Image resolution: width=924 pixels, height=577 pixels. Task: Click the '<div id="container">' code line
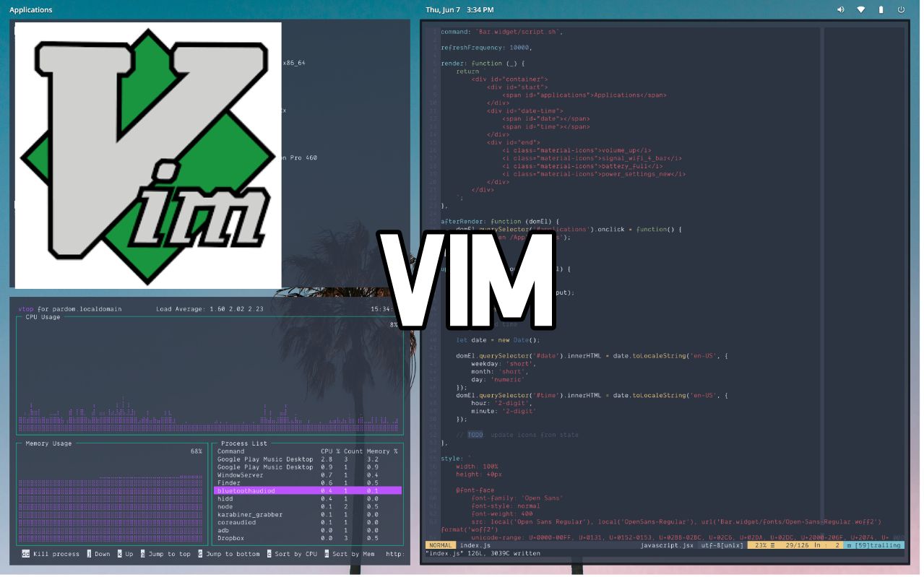(x=509, y=79)
